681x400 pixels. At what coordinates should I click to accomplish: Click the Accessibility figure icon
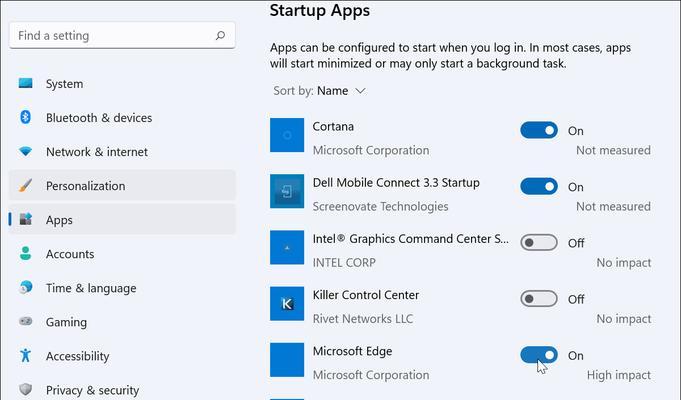tap(26, 356)
